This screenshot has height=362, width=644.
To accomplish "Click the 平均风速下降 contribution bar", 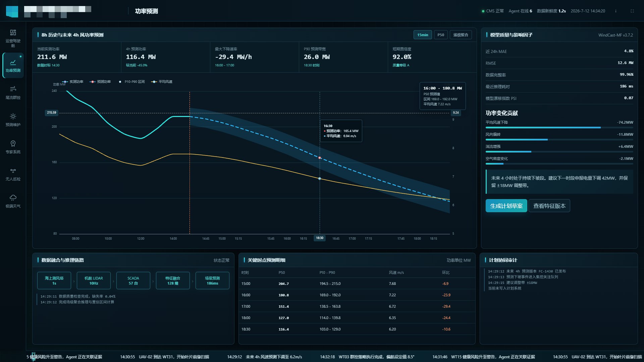I will pyautogui.click(x=543, y=128).
